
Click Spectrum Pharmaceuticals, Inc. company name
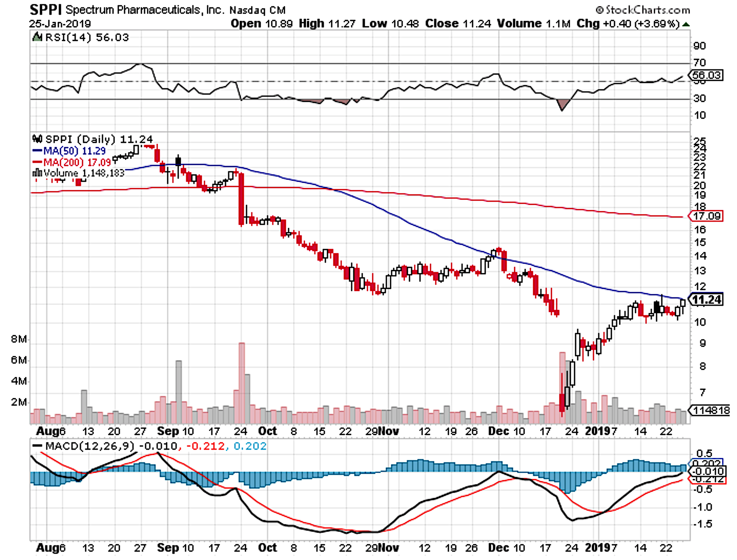pyautogui.click(x=145, y=10)
